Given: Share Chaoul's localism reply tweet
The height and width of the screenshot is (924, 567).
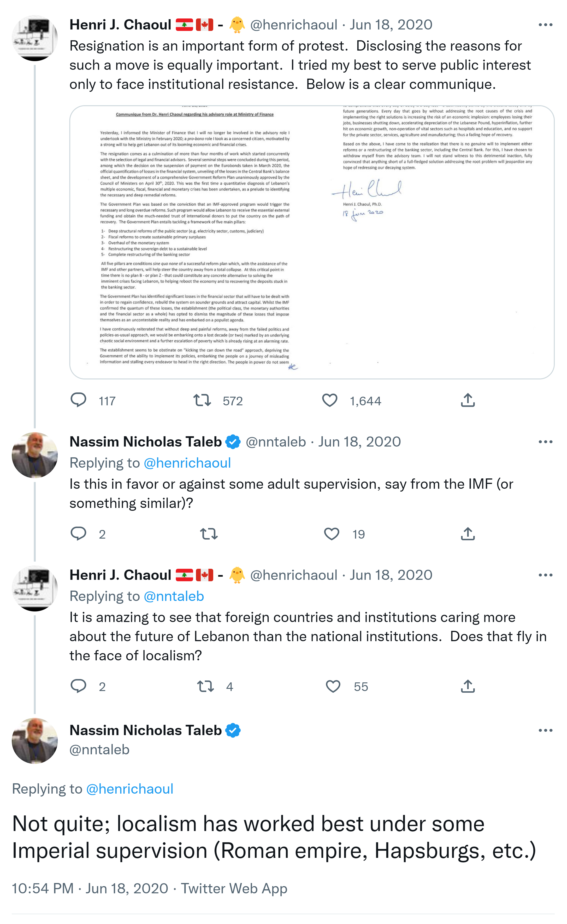Looking at the screenshot, I should pyautogui.click(x=467, y=686).
